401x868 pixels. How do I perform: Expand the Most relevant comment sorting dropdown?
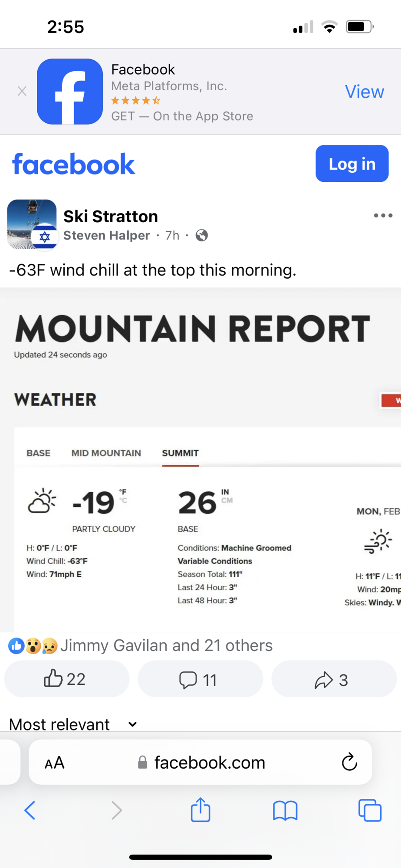click(73, 724)
